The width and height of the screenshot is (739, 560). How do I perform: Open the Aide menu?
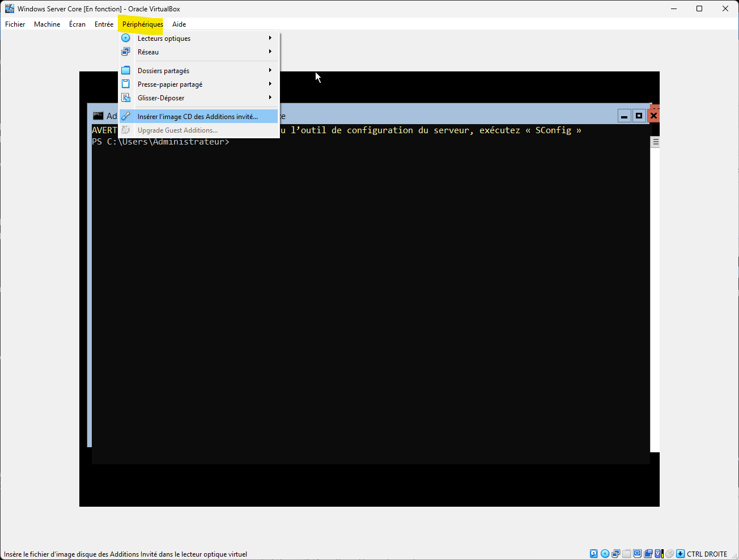pyautogui.click(x=179, y=24)
